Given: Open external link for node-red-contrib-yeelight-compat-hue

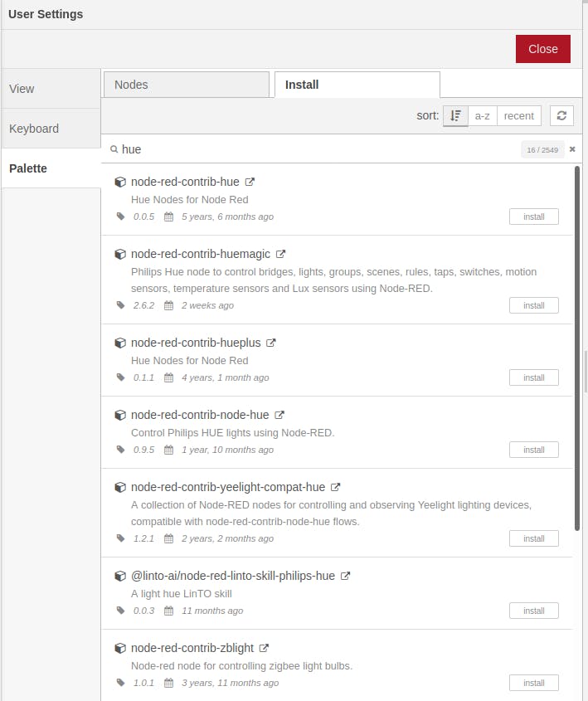Looking at the screenshot, I should 336,487.
